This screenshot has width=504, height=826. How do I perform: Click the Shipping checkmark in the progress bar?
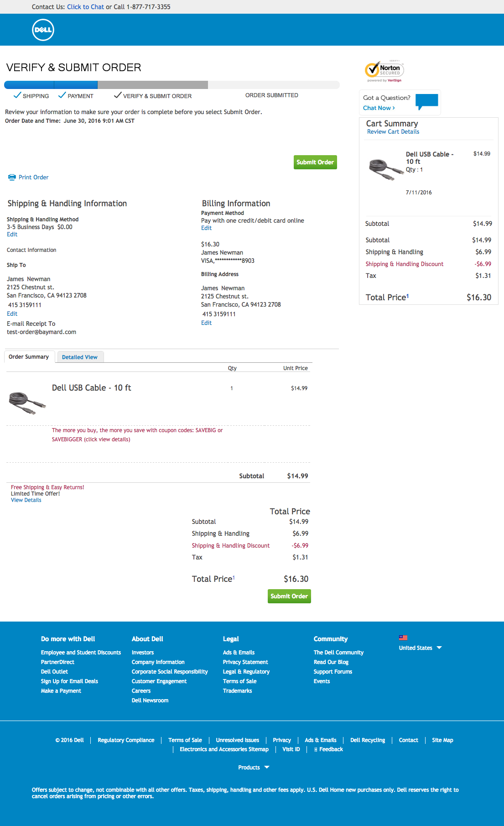click(x=17, y=95)
